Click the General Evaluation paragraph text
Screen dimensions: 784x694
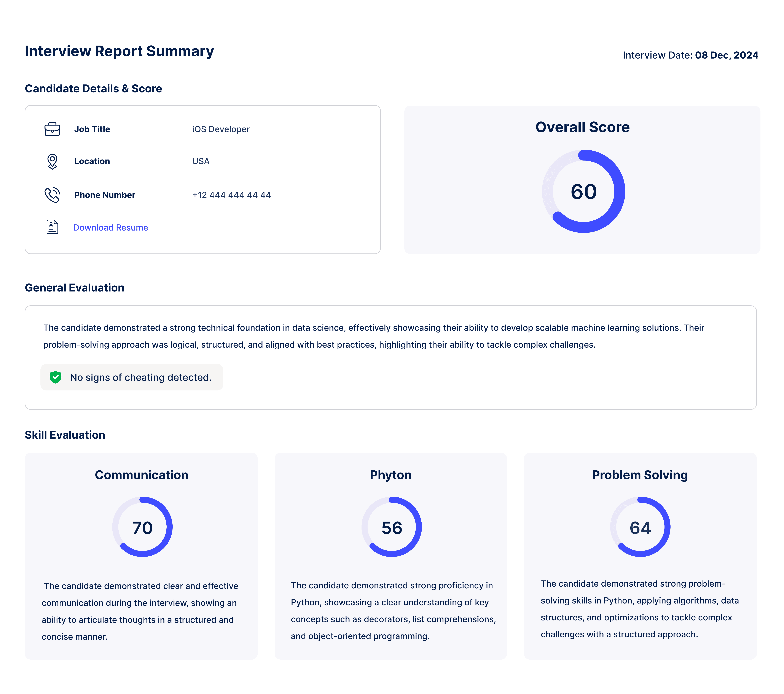pyautogui.click(x=374, y=336)
